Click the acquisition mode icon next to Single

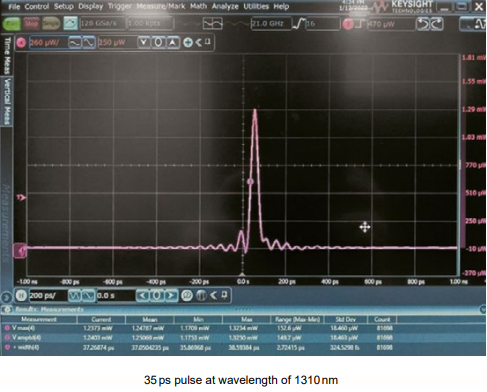click(x=70, y=24)
